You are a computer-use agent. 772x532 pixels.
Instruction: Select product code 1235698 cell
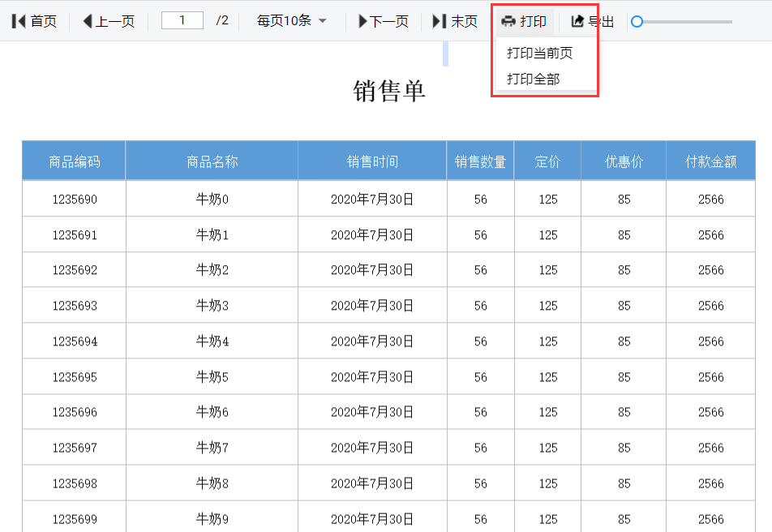[x=75, y=483]
